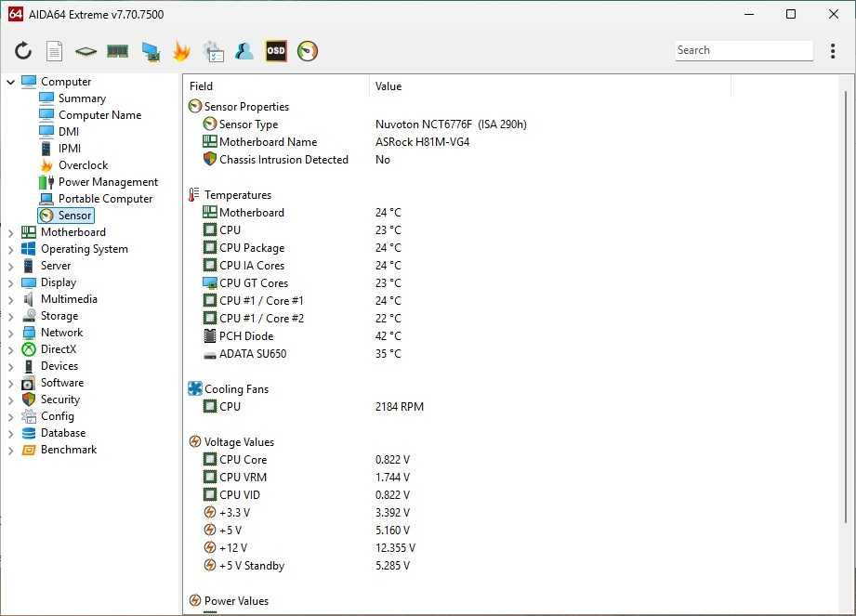The width and height of the screenshot is (856, 616).
Task: Click the Voltage Values section header
Action: 230,442
